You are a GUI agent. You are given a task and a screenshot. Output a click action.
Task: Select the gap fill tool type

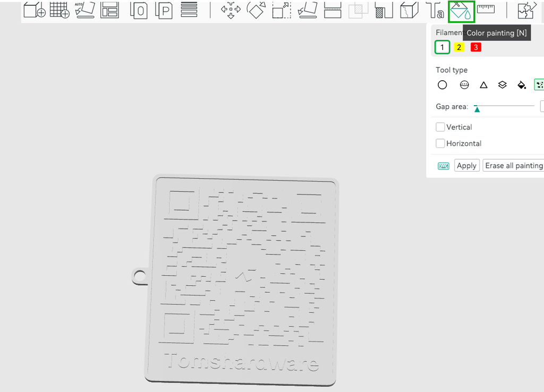coord(539,84)
